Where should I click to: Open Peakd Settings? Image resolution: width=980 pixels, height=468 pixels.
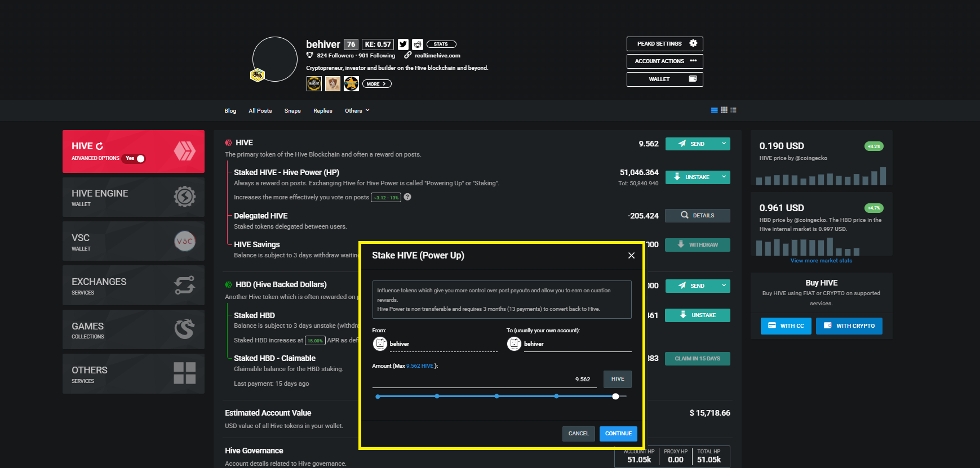tap(665, 44)
